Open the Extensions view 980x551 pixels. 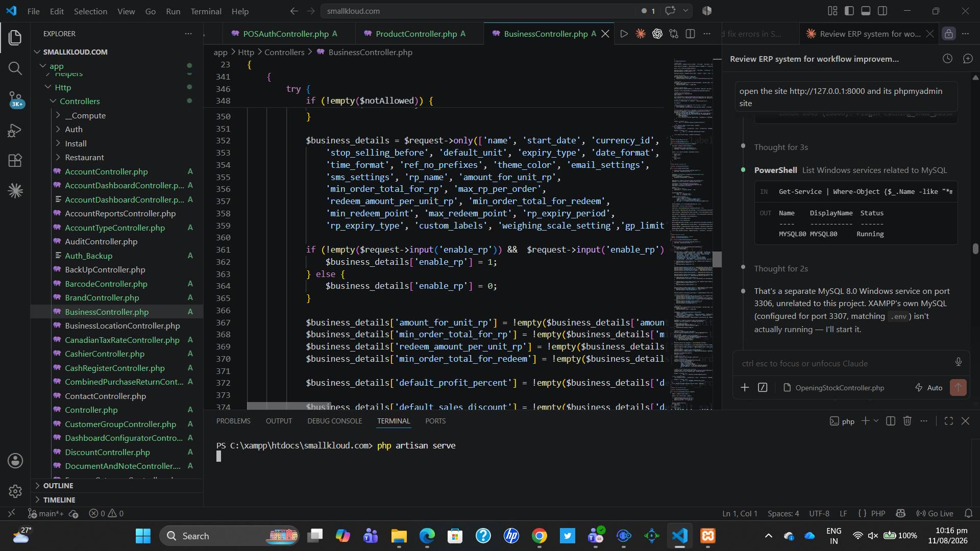[x=15, y=161]
